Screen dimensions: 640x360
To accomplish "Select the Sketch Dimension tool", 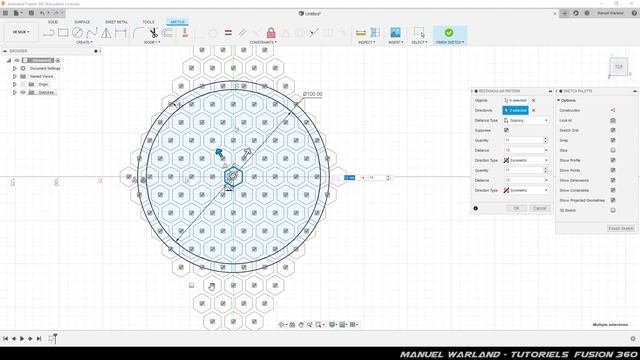I will point(121,33).
